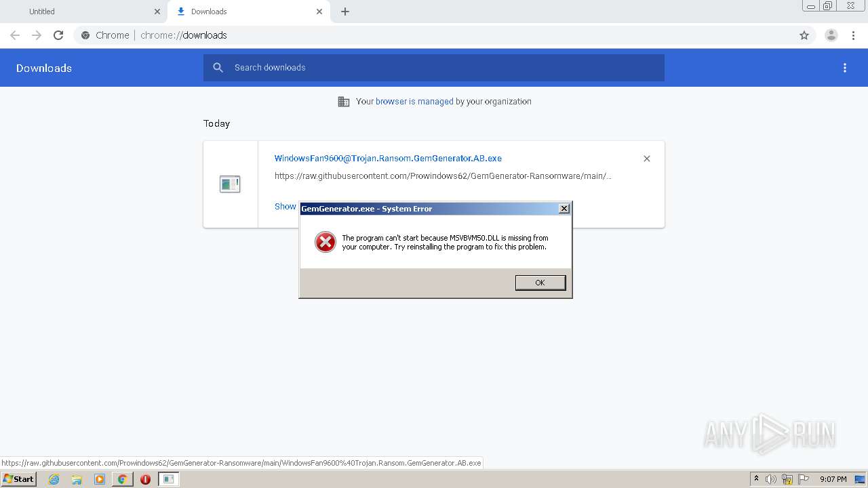Open Chrome's main three-dot menu

click(854, 35)
